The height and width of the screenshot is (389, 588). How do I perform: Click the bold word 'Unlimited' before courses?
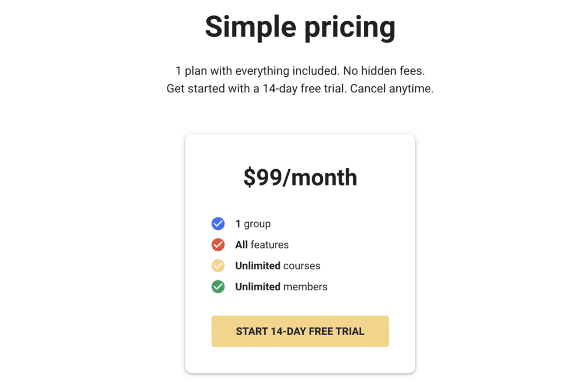tap(258, 266)
